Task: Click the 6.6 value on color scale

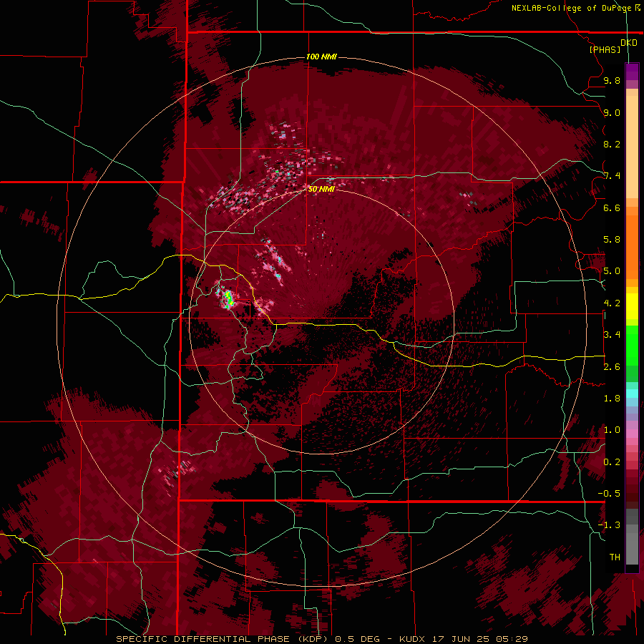Action: [x=612, y=208]
